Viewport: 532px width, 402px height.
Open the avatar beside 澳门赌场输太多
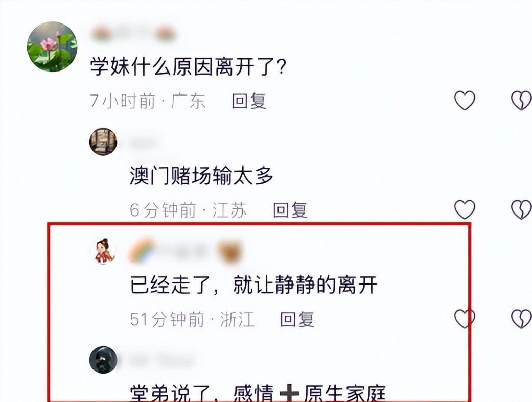pos(103,142)
